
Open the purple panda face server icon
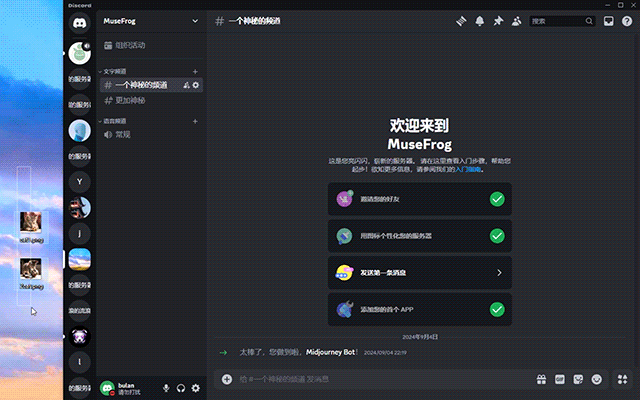point(79,337)
